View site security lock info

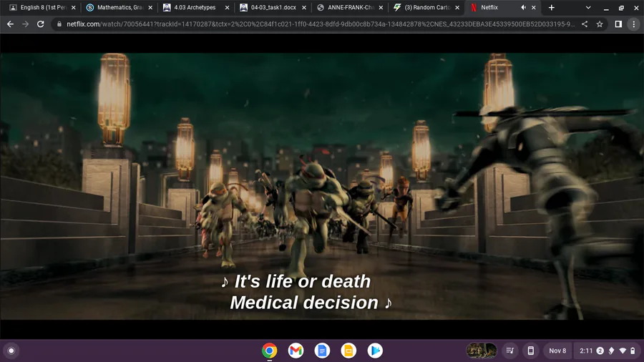[59, 24]
